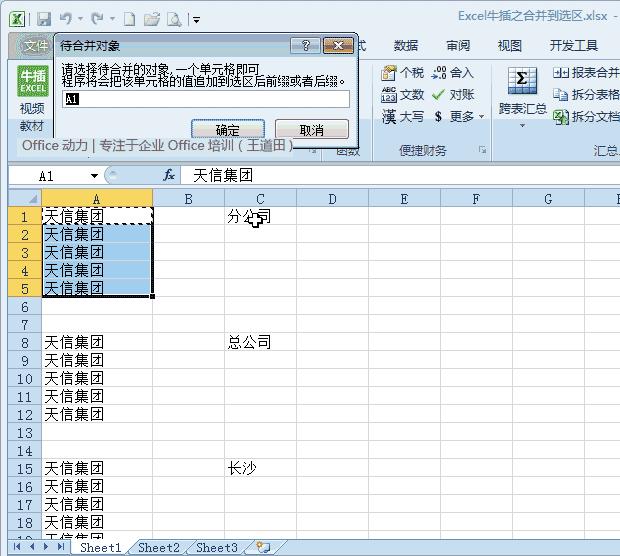Click the New document icon

point(129,19)
